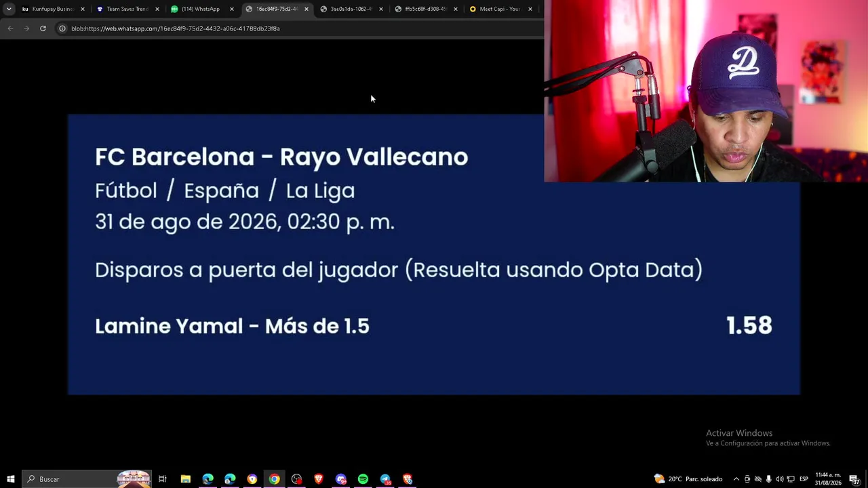Open the round recording app taskbar icon

(x=296, y=479)
